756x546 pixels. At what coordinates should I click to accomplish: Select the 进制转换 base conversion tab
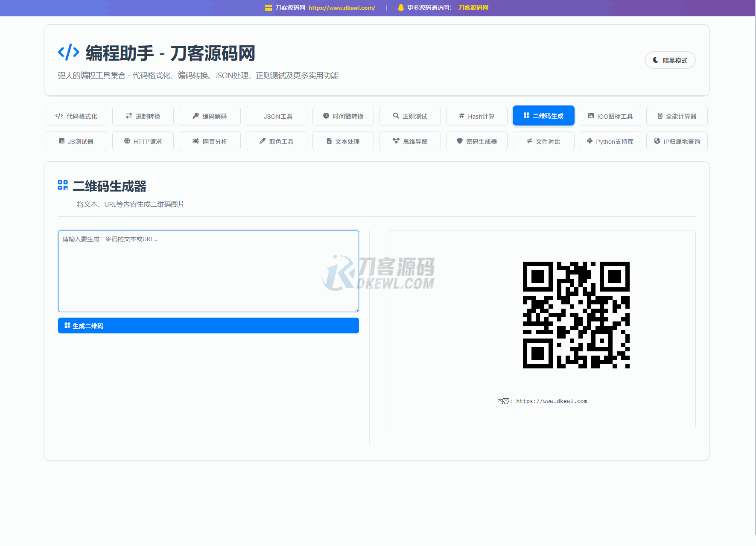[143, 116]
